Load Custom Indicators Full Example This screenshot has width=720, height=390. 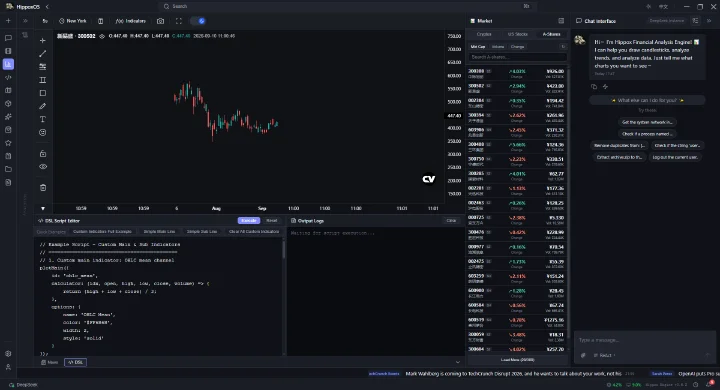pyautogui.click(x=102, y=232)
